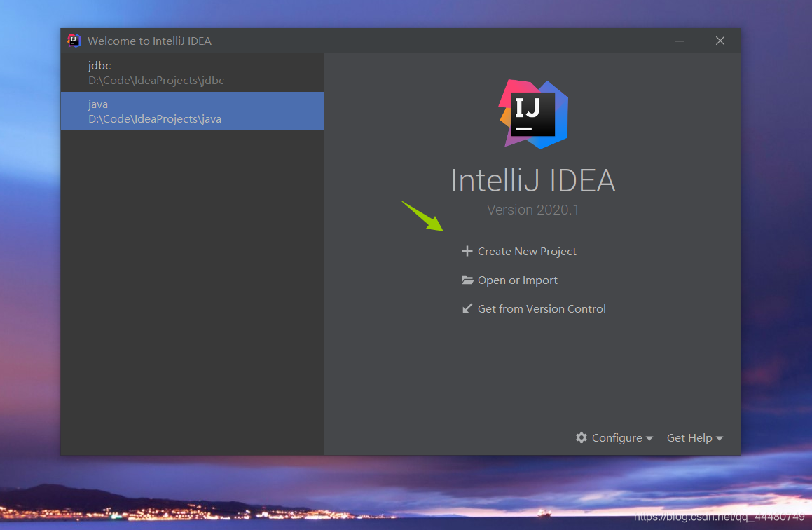
Task: Click path D:\Code\IdeaProjects\jdbc
Action: tap(156, 81)
